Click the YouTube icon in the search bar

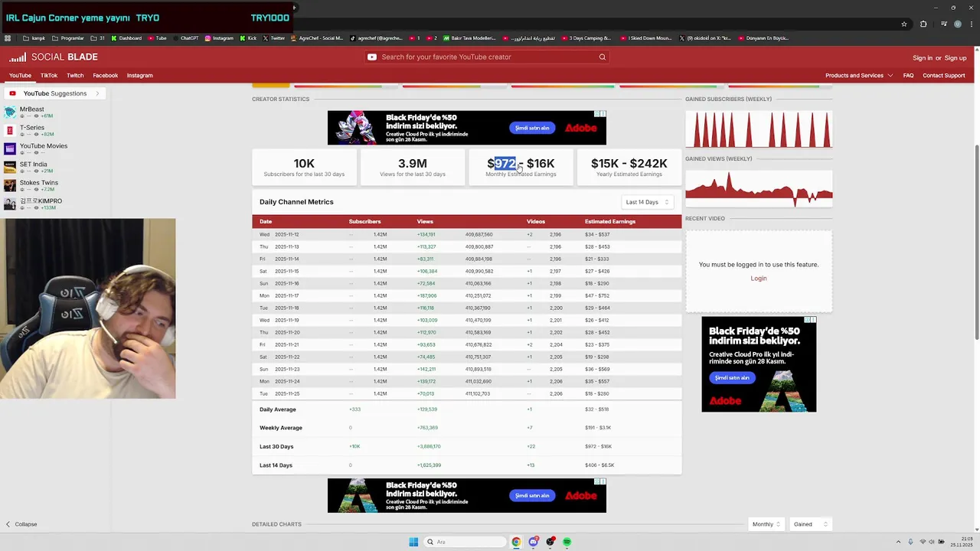pos(372,57)
